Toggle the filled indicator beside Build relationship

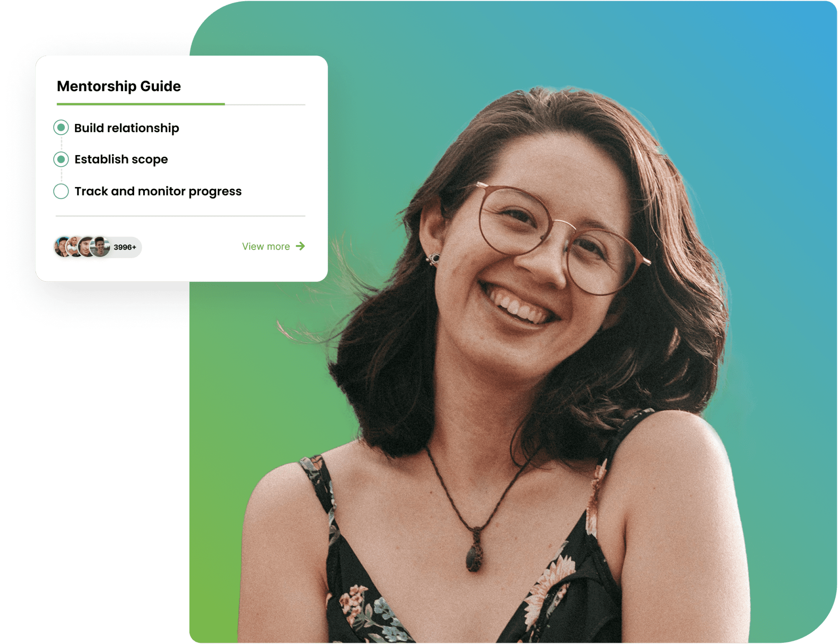(x=61, y=128)
